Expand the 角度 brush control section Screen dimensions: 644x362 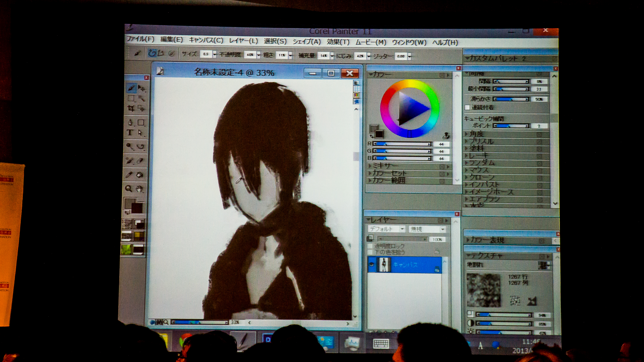[x=466, y=134]
